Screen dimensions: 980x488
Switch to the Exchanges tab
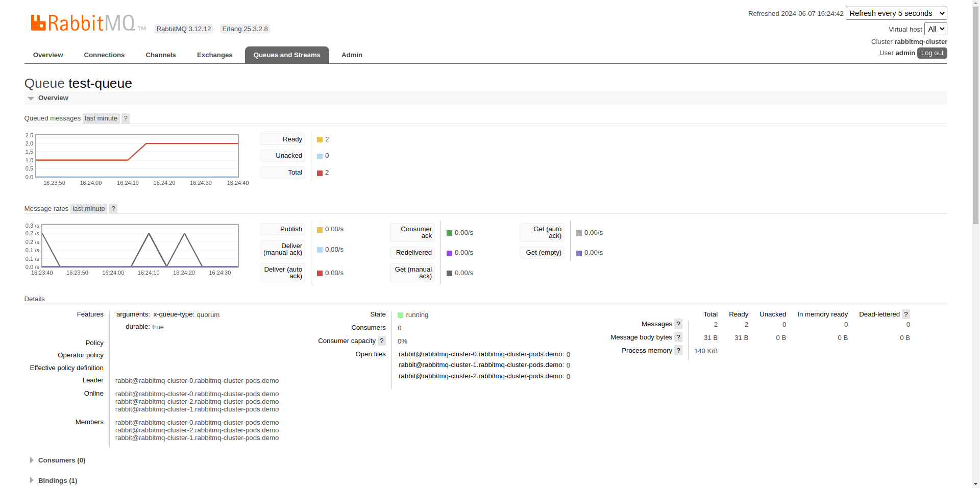click(214, 55)
